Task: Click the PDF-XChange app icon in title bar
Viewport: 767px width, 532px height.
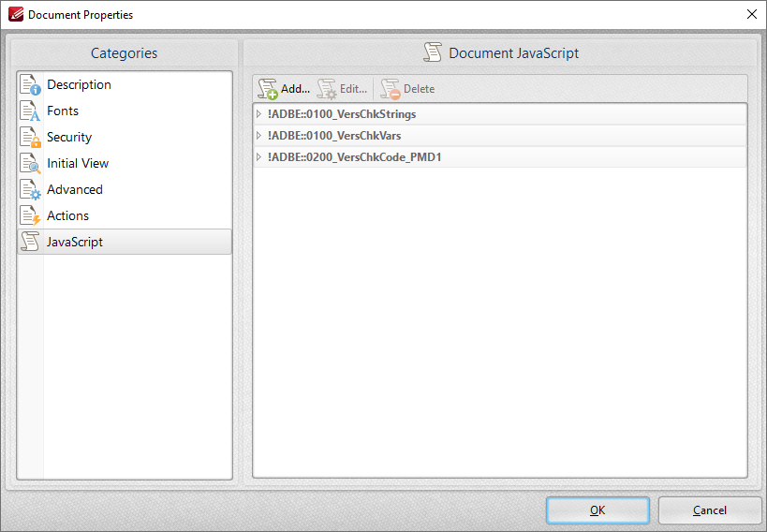Action: click(16, 14)
